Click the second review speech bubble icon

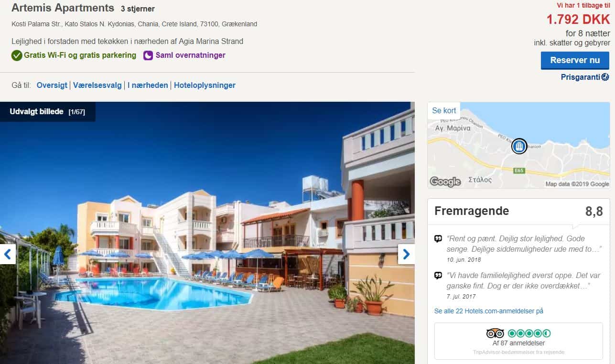(x=438, y=276)
